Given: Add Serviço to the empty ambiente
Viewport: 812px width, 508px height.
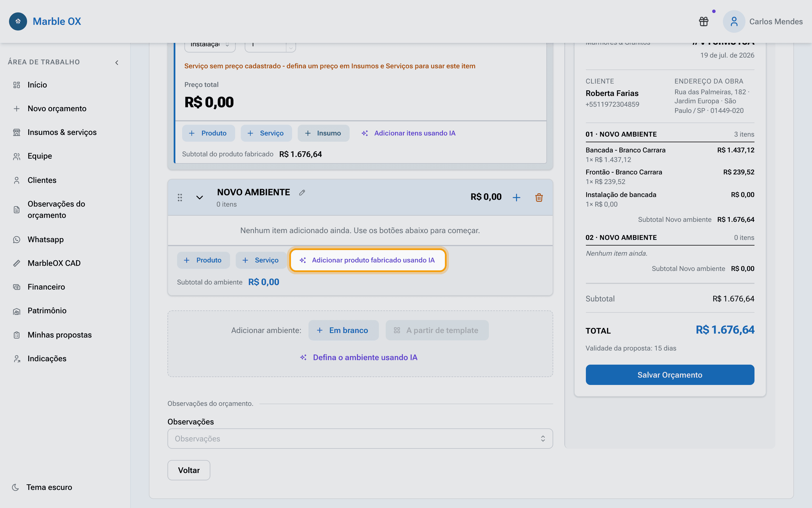Looking at the screenshot, I should (261, 260).
